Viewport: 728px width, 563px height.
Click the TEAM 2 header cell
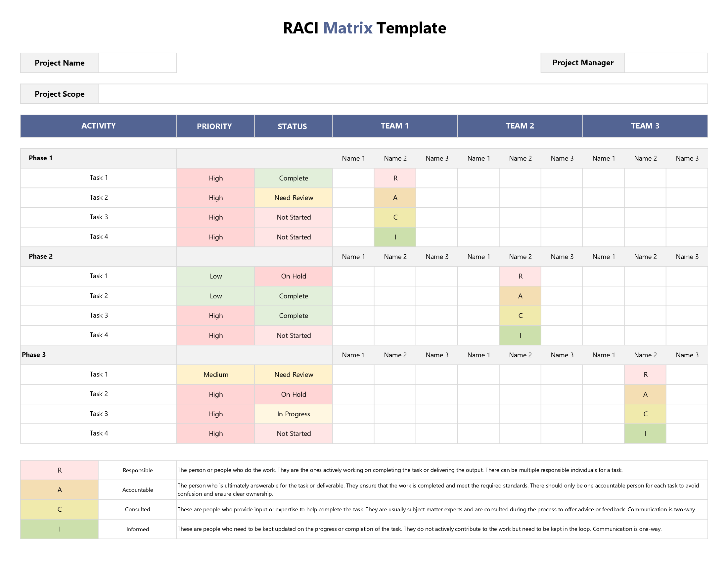point(520,126)
